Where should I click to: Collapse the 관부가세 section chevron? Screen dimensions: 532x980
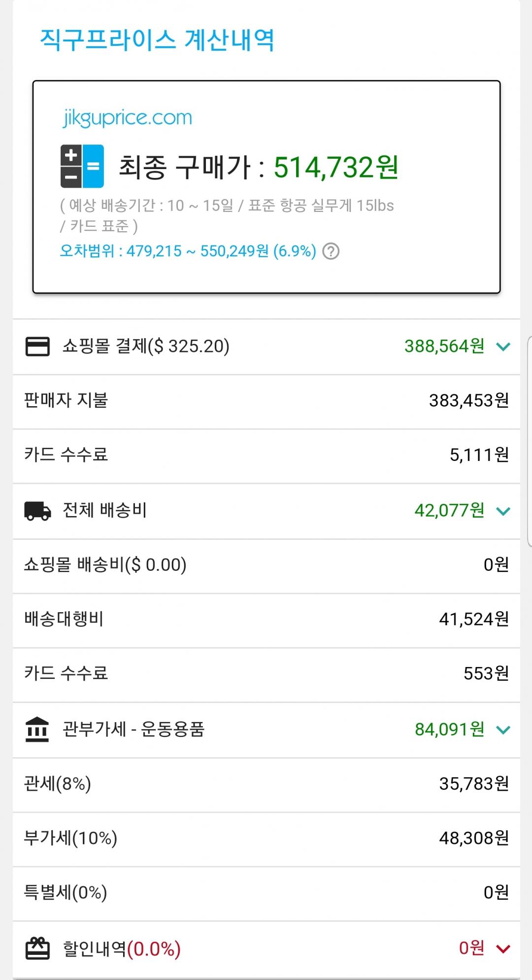coord(503,730)
